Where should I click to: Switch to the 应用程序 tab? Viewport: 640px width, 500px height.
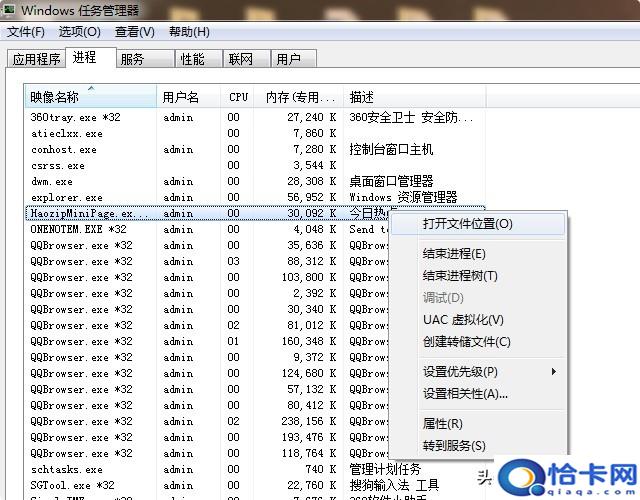coord(36,59)
